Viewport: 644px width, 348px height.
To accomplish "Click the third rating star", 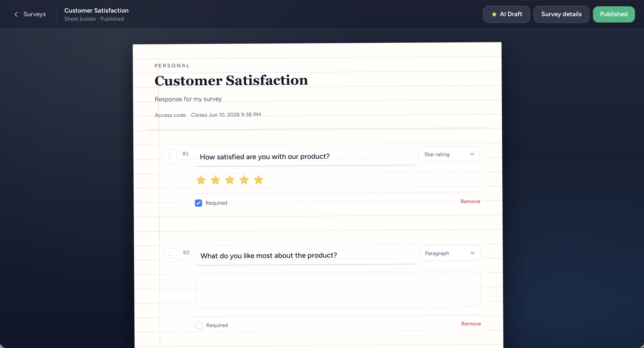I will 230,180.
